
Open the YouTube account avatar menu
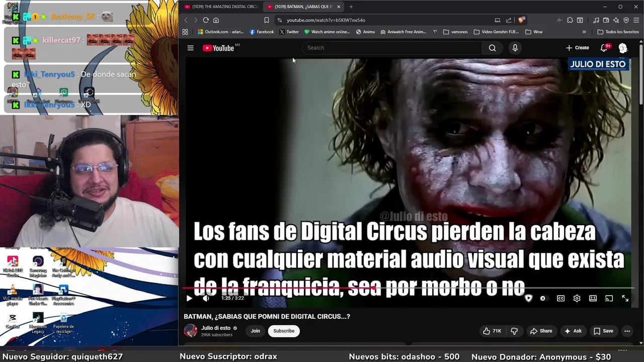click(623, 48)
